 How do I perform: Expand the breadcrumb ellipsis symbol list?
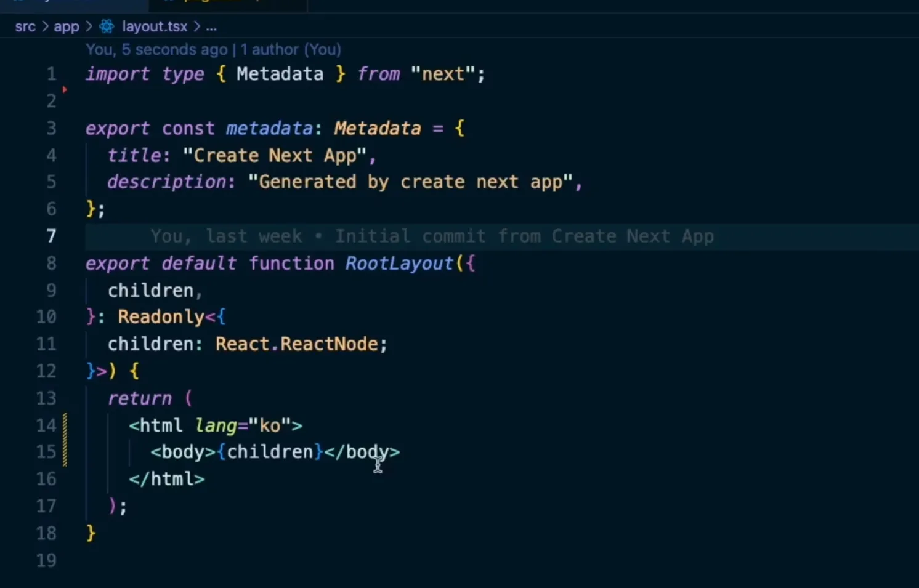(211, 26)
